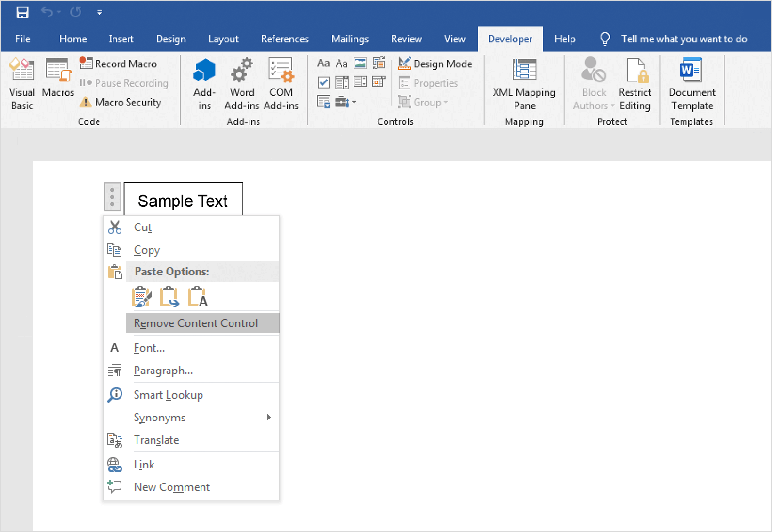This screenshot has height=532, width=772.
Task: Open Document Template dialog
Action: tap(692, 85)
